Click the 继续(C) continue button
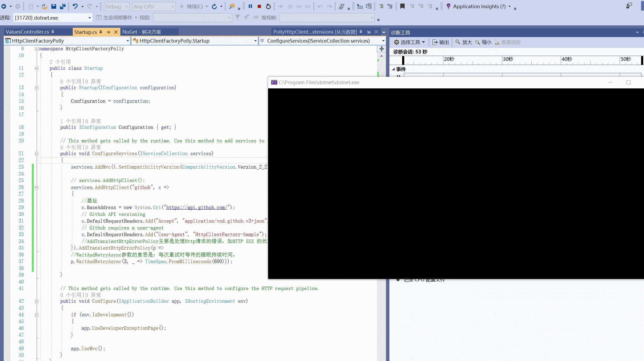The height and width of the screenshot is (361, 644). click(191, 6)
